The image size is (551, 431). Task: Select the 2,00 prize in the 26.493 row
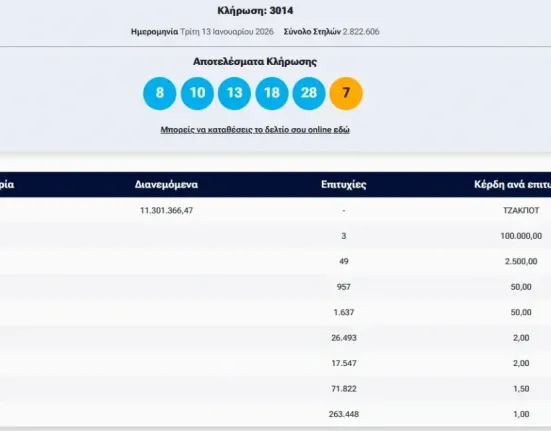point(521,338)
